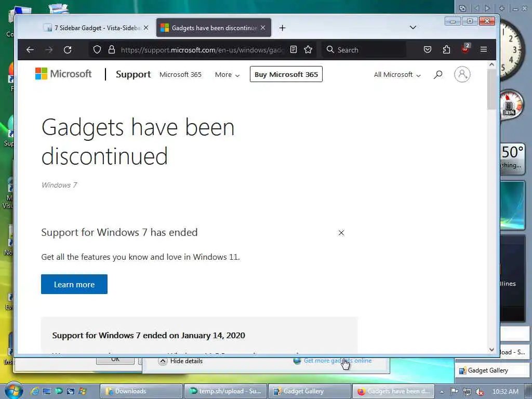Click the Microsoft logo

click(63, 74)
